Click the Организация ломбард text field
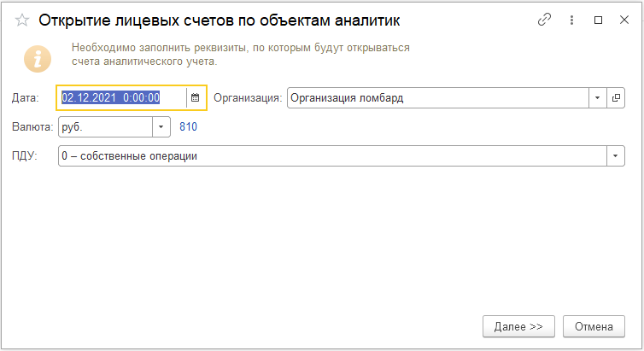The height and width of the screenshot is (351, 644). tap(438, 97)
